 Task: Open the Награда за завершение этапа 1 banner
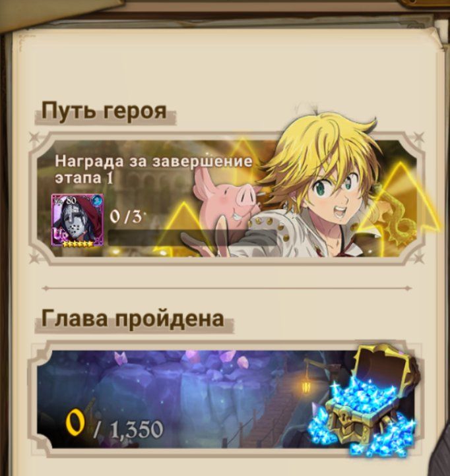point(225,199)
